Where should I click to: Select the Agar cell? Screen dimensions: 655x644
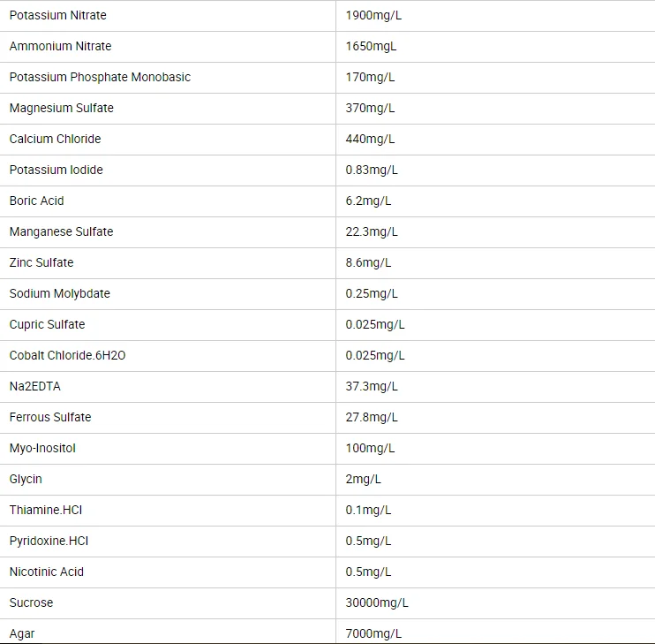[22, 633]
